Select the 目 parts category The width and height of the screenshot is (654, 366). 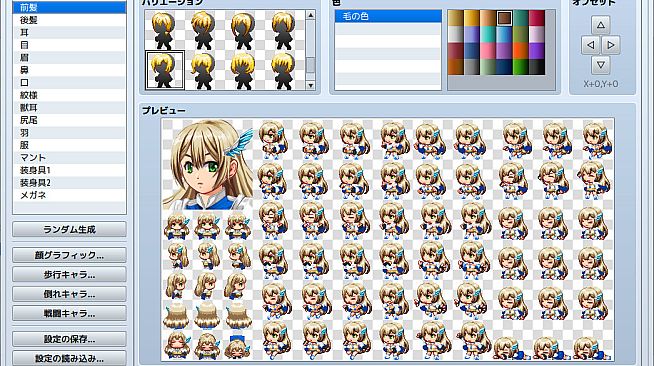click(69, 45)
